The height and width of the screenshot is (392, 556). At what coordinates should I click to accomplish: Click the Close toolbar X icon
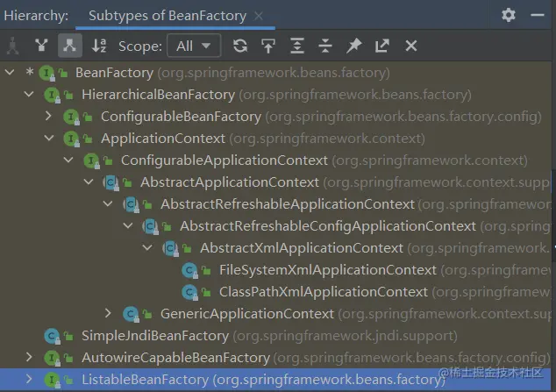[x=411, y=46]
